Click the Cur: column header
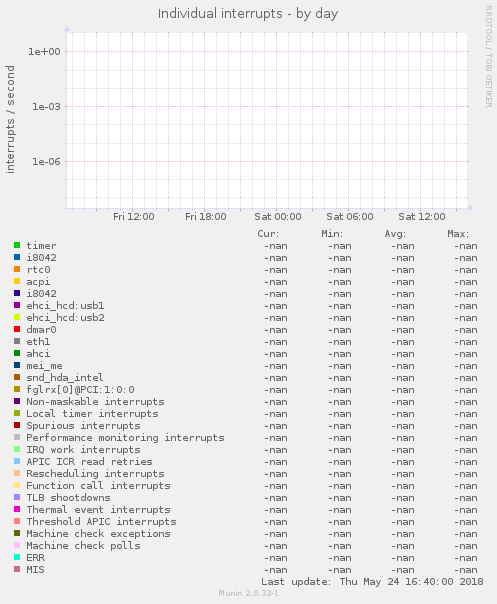 tap(268, 234)
